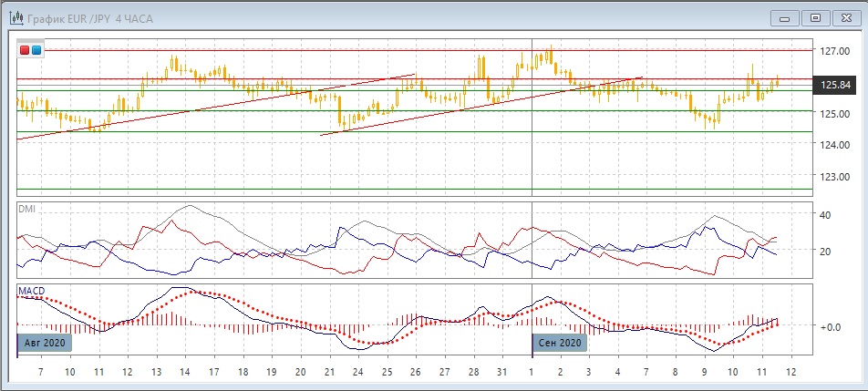Click the current price label 125.84
This screenshot has height=391, width=868.
click(836, 85)
